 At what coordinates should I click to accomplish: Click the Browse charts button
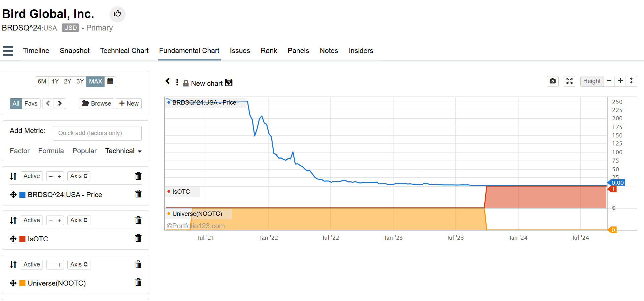coord(96,104)
